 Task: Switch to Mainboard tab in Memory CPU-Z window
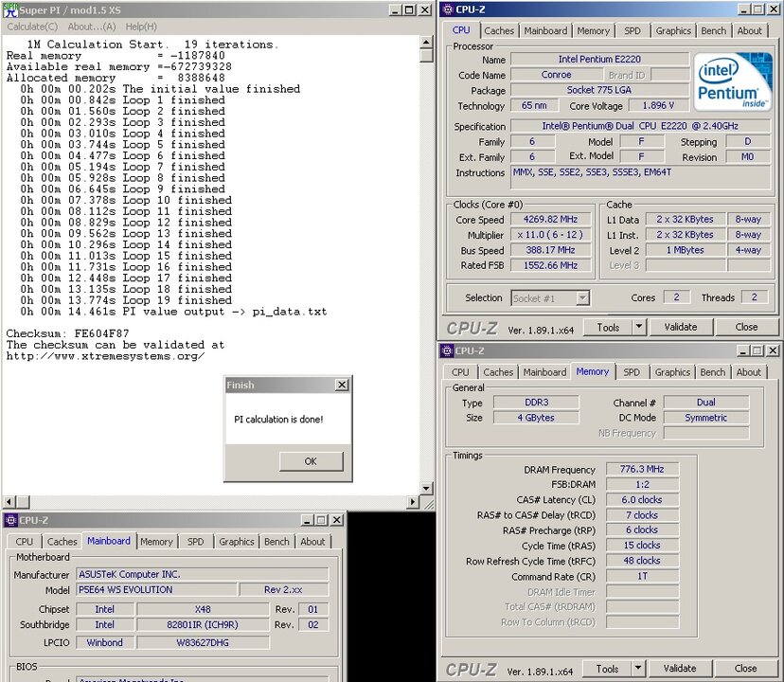[544, 372]
